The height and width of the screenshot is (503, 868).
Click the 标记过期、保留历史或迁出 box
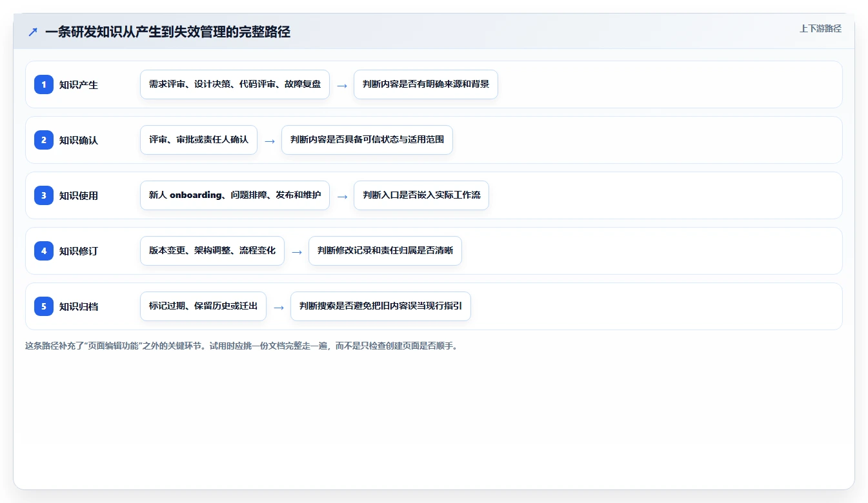coord(203,306)
